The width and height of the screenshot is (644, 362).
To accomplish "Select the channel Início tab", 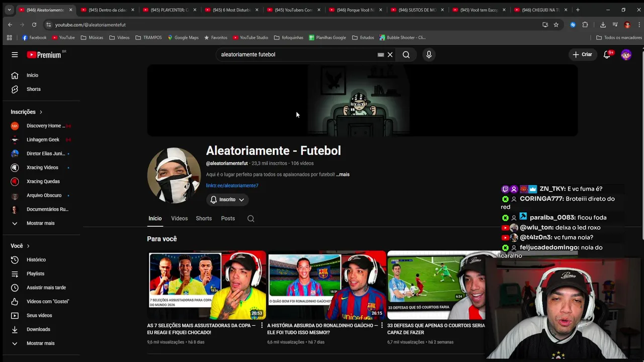I will 155,218.
